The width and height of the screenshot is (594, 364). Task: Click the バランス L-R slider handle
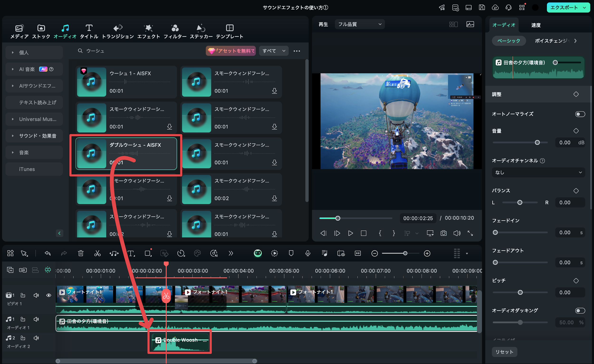click(x=520, y=202)
